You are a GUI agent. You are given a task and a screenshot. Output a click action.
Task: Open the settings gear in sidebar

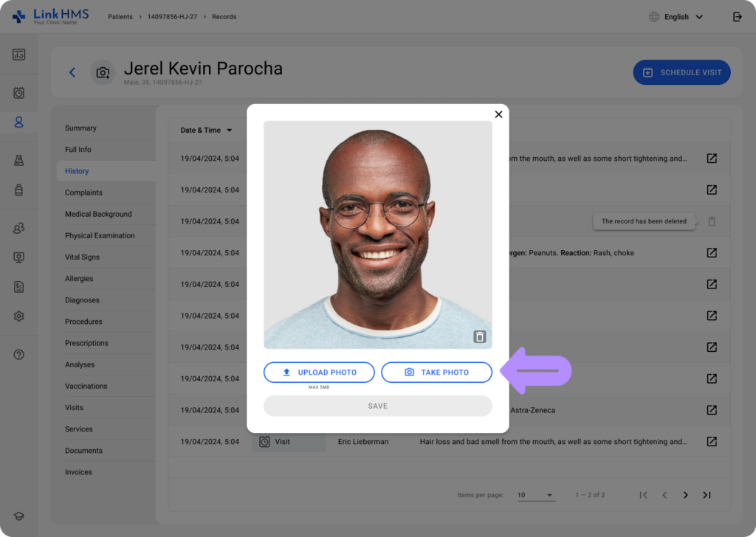(x=19, y=316)
